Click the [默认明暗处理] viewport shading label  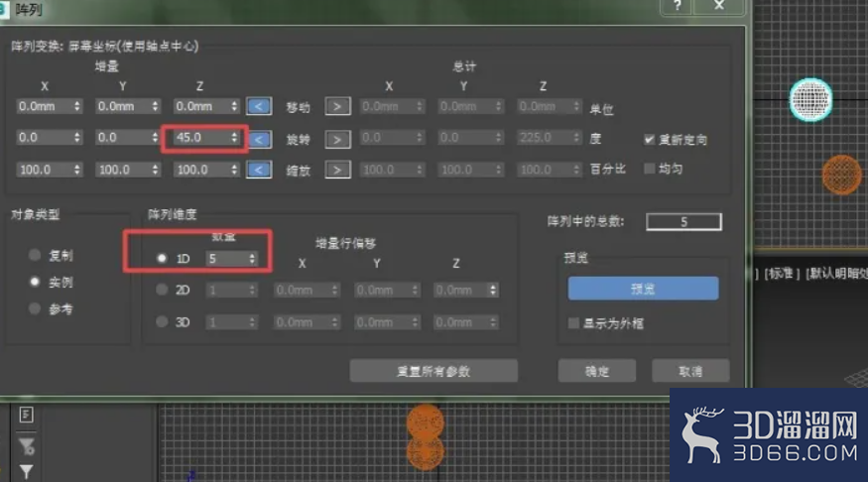point(836,274)
